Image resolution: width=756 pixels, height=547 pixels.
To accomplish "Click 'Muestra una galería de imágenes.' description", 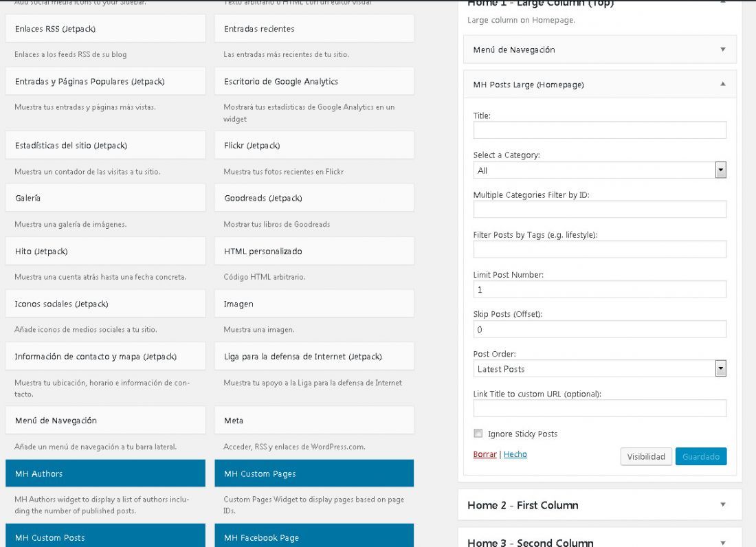I will 70,224.
